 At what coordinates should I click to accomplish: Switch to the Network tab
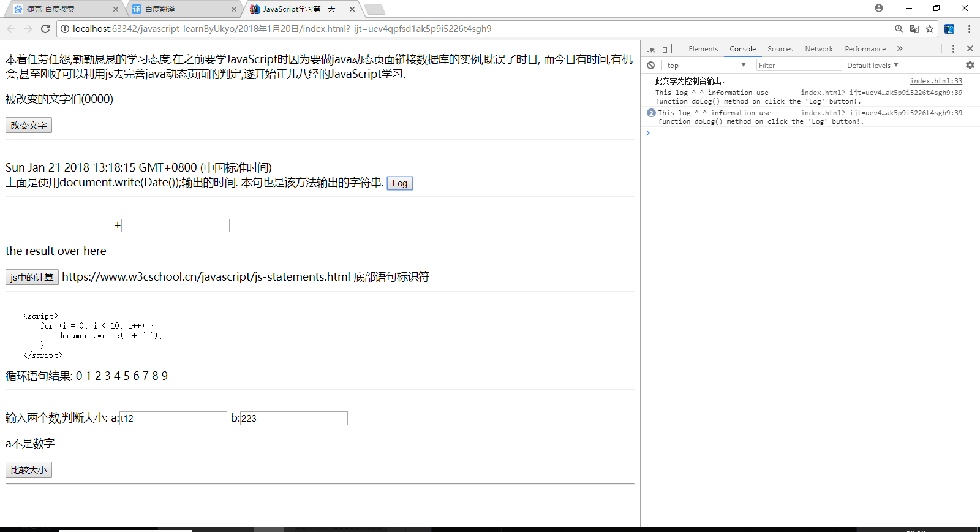coord(819,49)
